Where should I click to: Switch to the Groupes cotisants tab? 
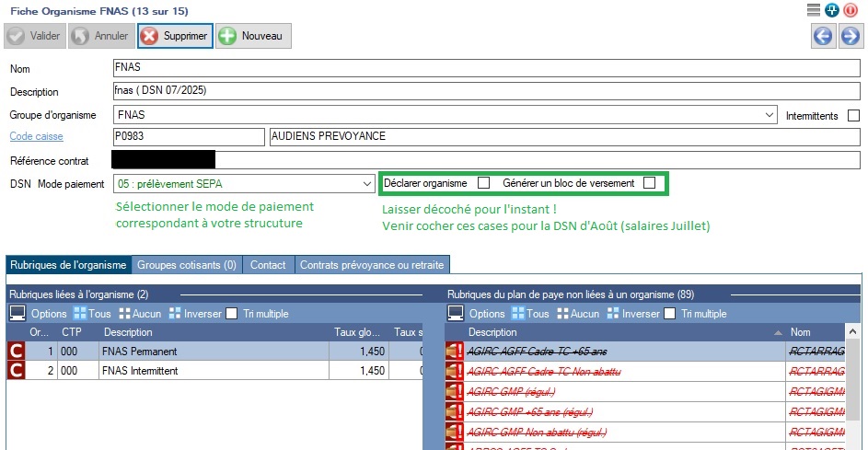187,265
